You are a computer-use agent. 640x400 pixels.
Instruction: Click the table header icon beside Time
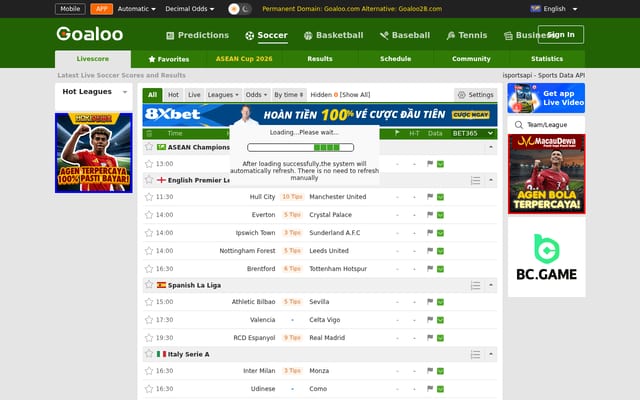pos(149,133)
